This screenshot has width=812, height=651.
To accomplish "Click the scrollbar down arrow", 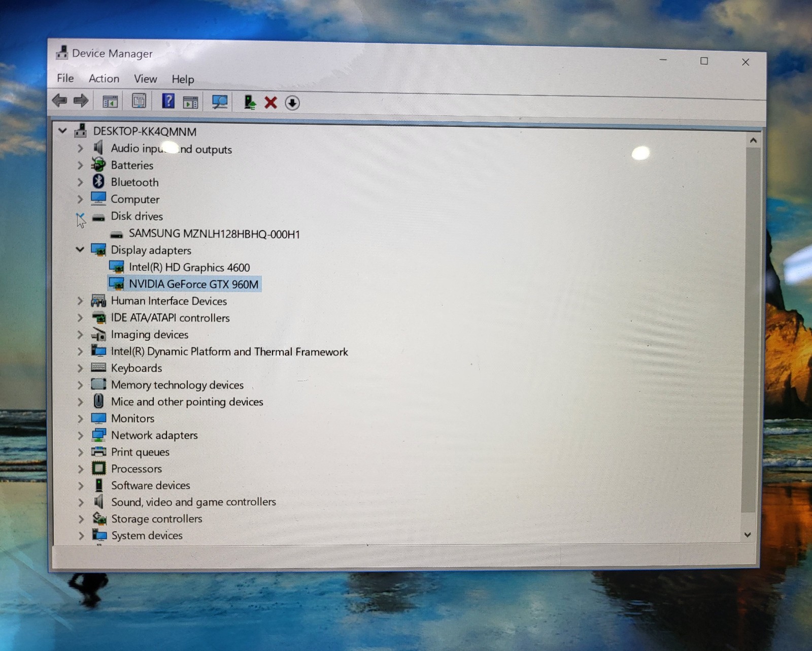I will click(748, 535).
